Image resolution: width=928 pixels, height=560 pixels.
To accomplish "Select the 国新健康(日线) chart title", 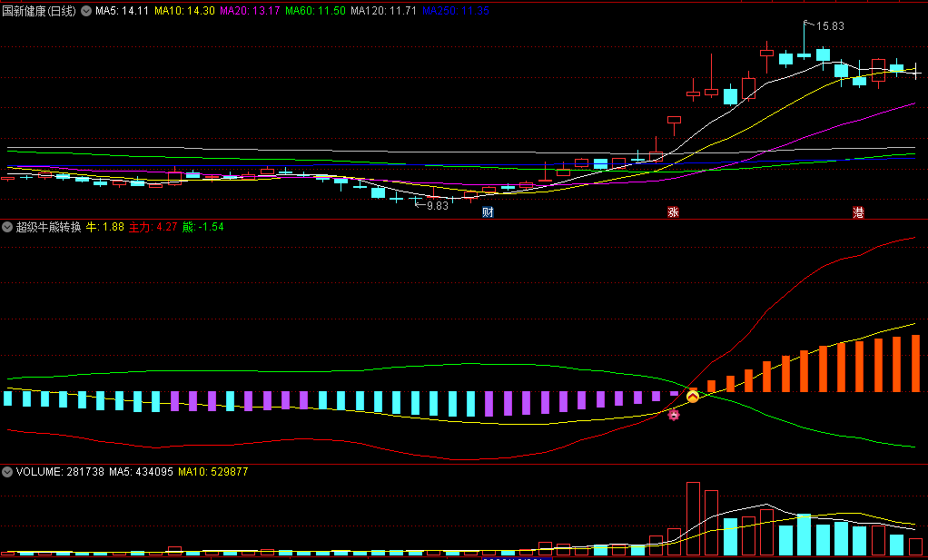I will pyautogui.click(x=39, y=11).
